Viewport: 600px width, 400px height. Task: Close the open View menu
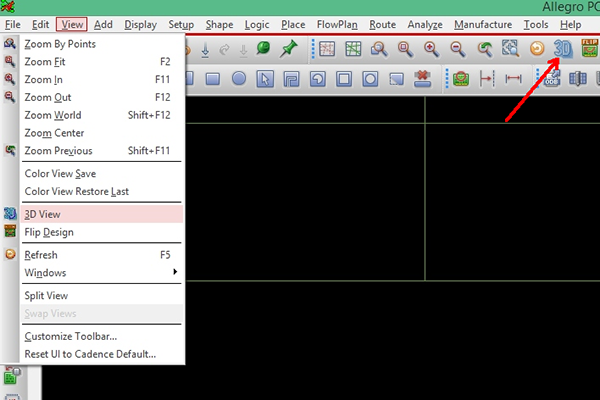pyautogui.click(x=72, y=24)
